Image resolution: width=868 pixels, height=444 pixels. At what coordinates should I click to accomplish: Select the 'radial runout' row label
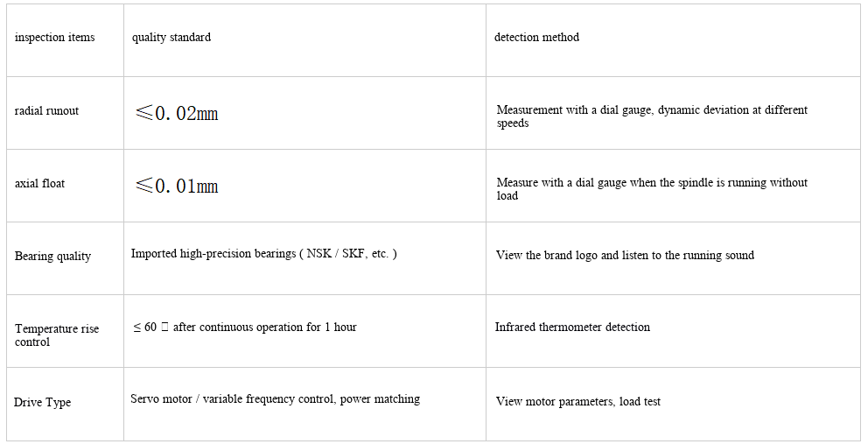point(46,111)
